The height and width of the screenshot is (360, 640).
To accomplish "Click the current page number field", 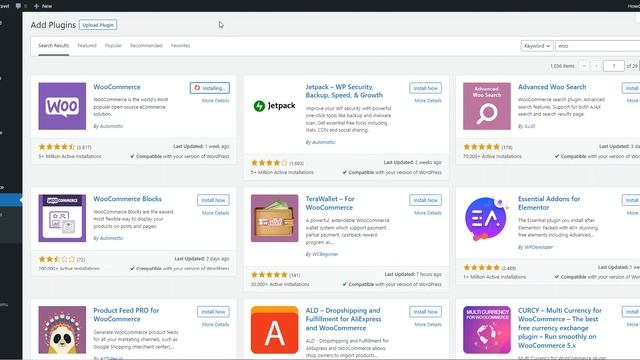I will 613,66.
